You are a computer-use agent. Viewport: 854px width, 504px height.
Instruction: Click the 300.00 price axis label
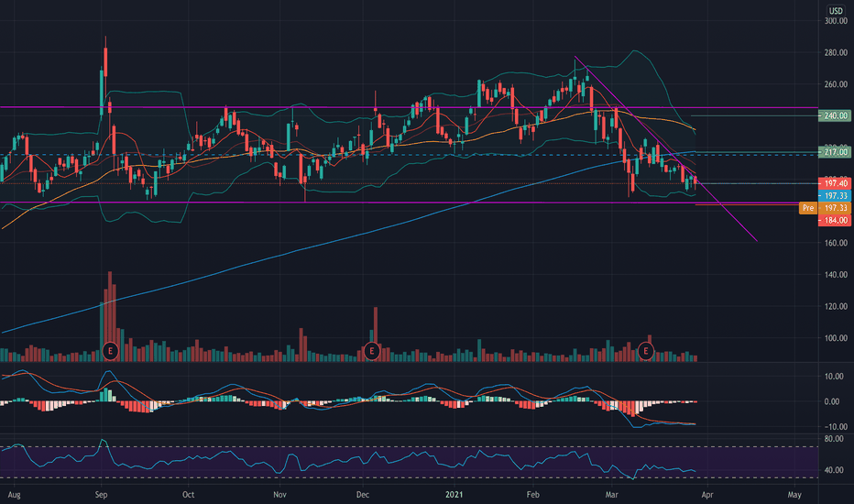[836, 21]
